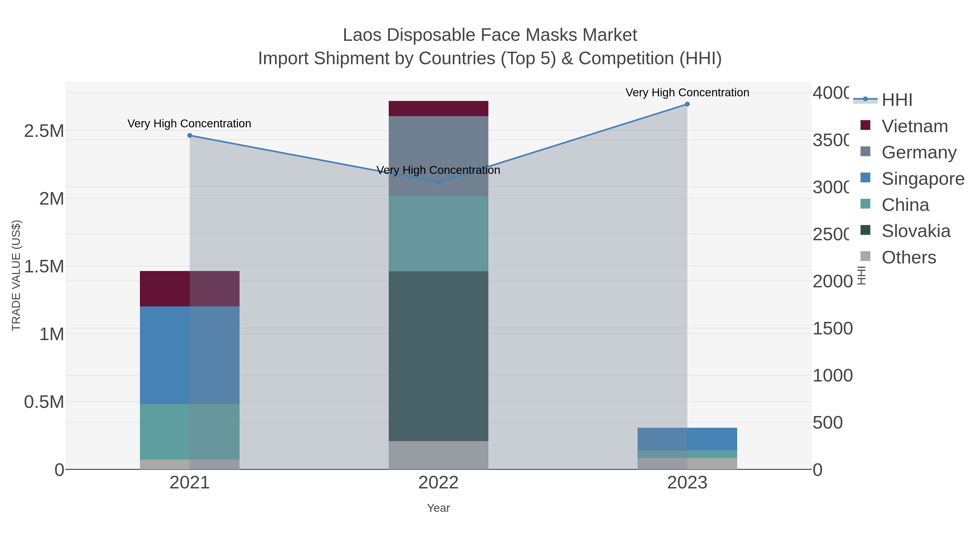Viewport: 980px width, 551px height.
Task: Click the 0.5M y-axis tick label
Action: pyautogui.click(x=44, y=402)
